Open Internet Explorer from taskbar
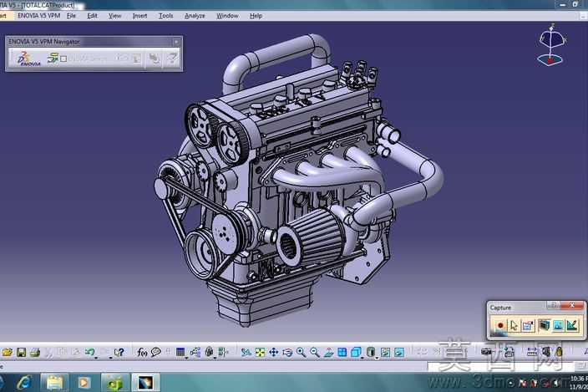This screenshot has height=392, width=588. click(24, 383)
